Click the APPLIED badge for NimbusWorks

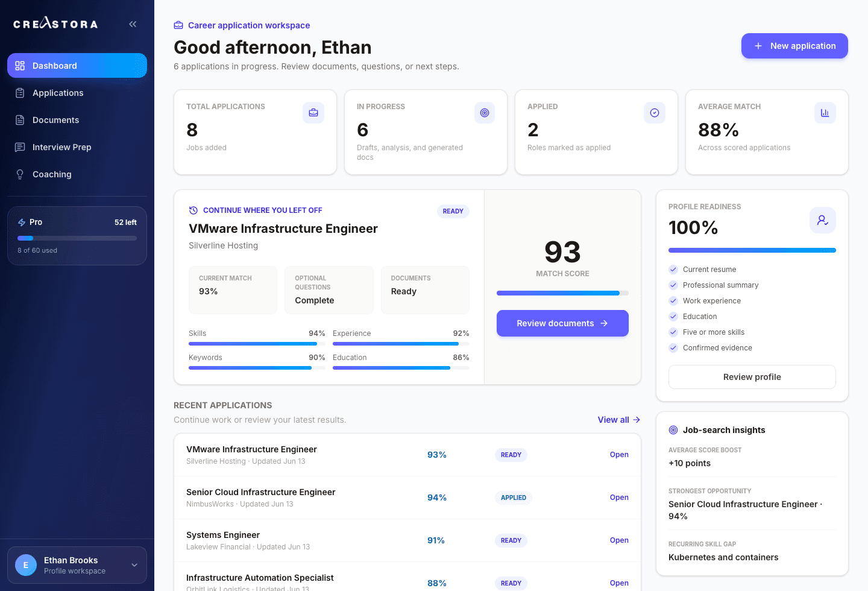514,498
